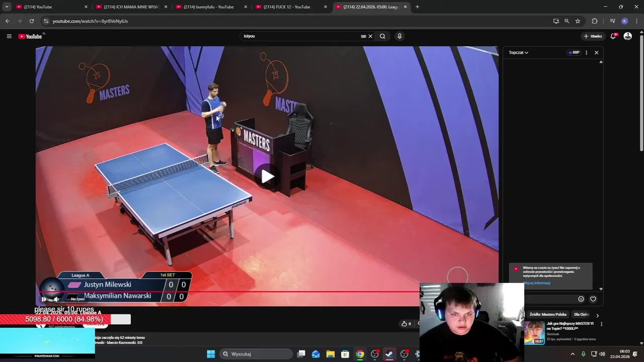Open the Chrome three-dot menu
The image size is (644, 362).
click(x=636, y=21)
